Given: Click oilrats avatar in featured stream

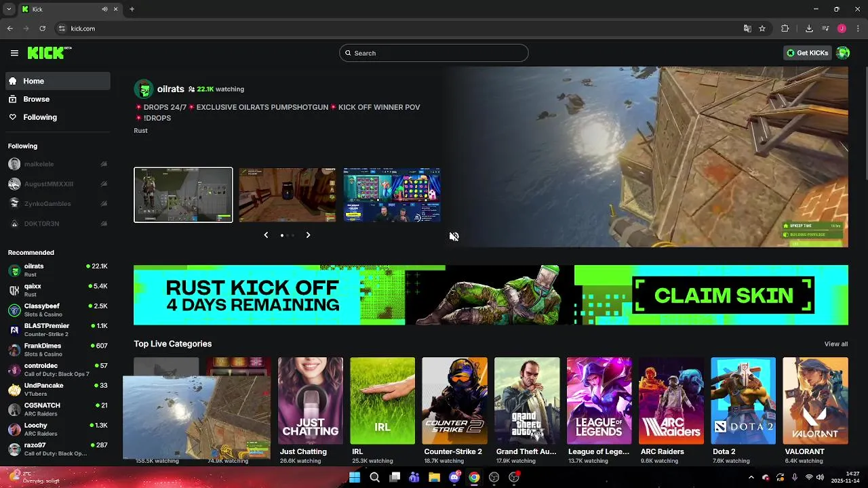Looking at the screenshot, I should pyautogui.click(x=144, y=89).
